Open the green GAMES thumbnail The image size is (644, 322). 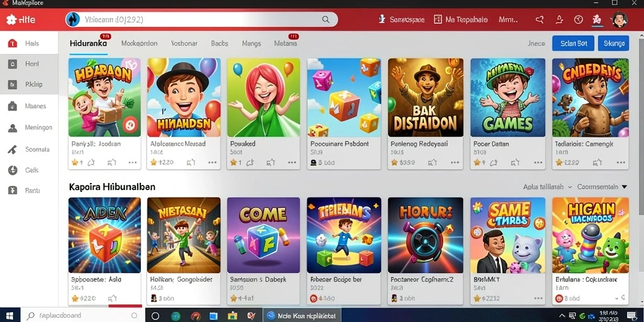(x=508, y=97)
